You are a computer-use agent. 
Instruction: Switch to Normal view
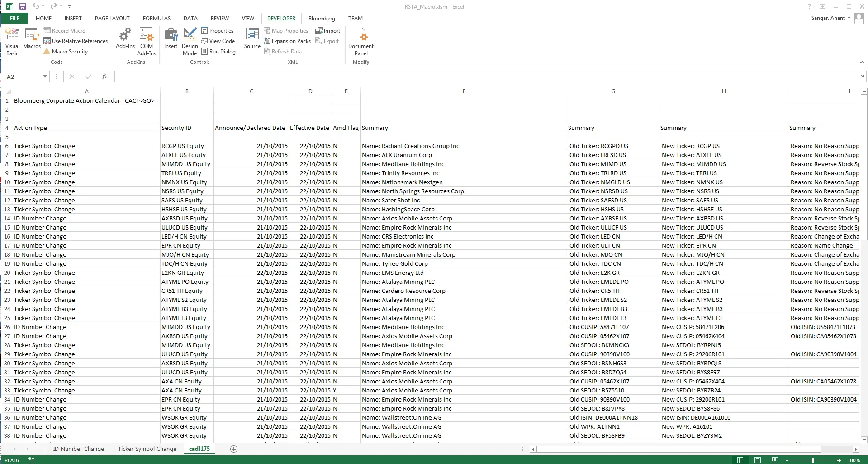(740, 460)
